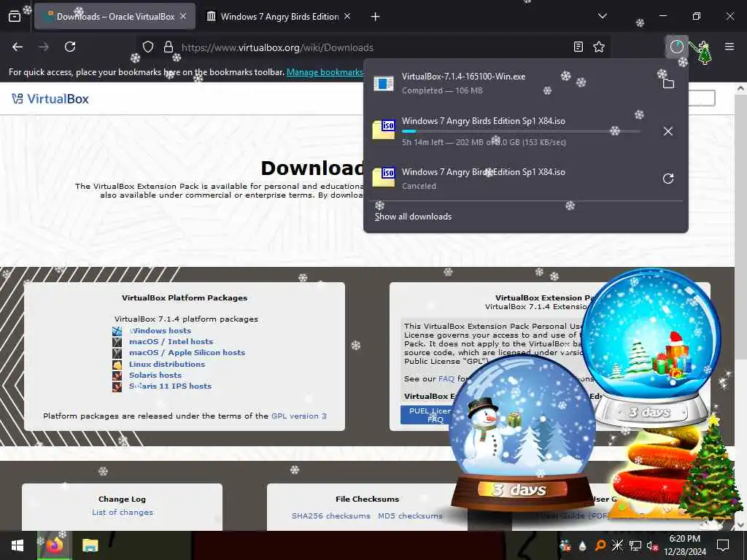747x560 pixels.
Task: Close the downloads panel via toolbar button
Action: pyautogui.click(x=676, y=47)
